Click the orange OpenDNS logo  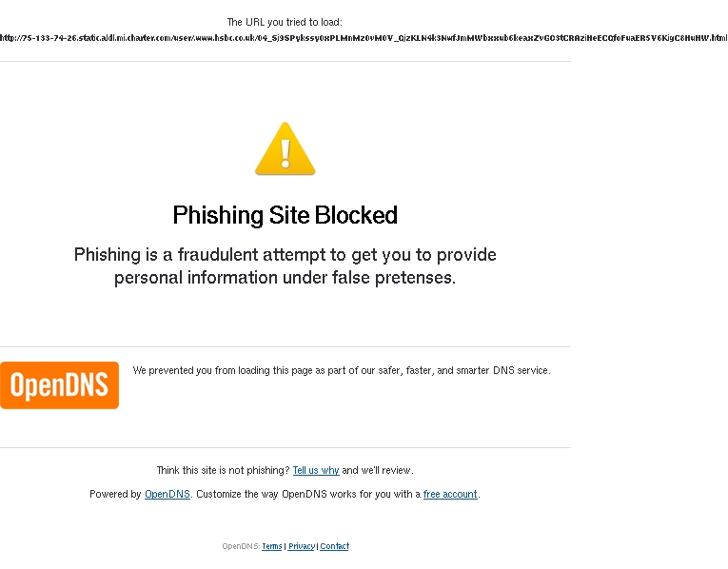[59, 385]
